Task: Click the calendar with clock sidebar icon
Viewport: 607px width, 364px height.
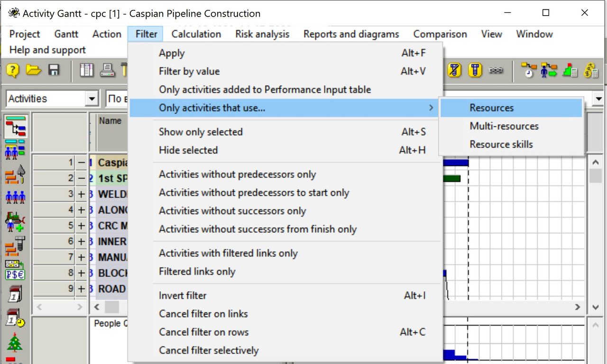Action: (15, 318)
